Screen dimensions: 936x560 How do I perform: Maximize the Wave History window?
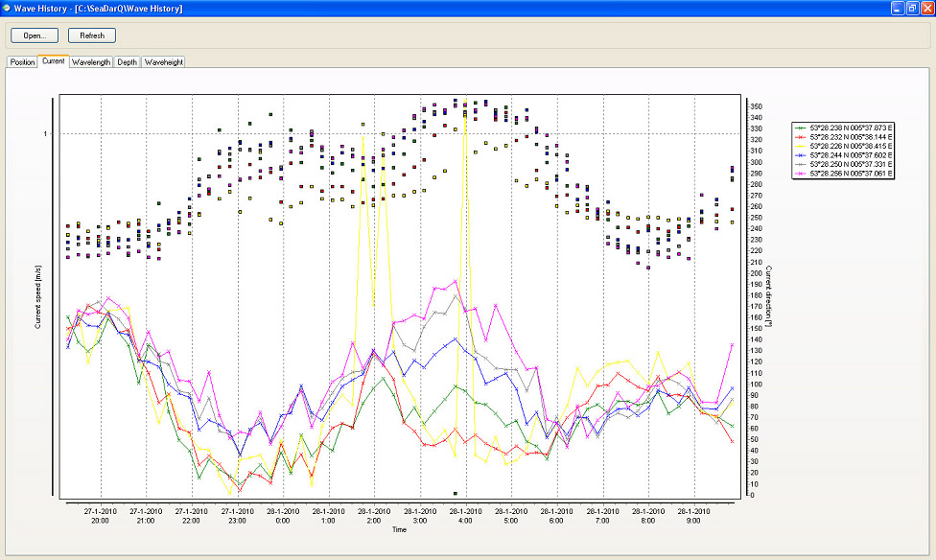911,8
